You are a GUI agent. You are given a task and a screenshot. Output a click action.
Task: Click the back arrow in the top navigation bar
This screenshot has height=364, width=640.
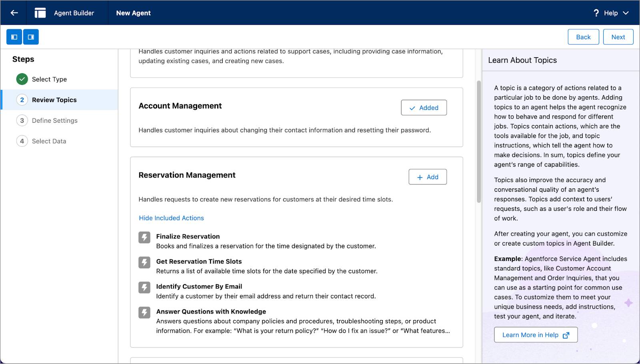tap(14, 12)
